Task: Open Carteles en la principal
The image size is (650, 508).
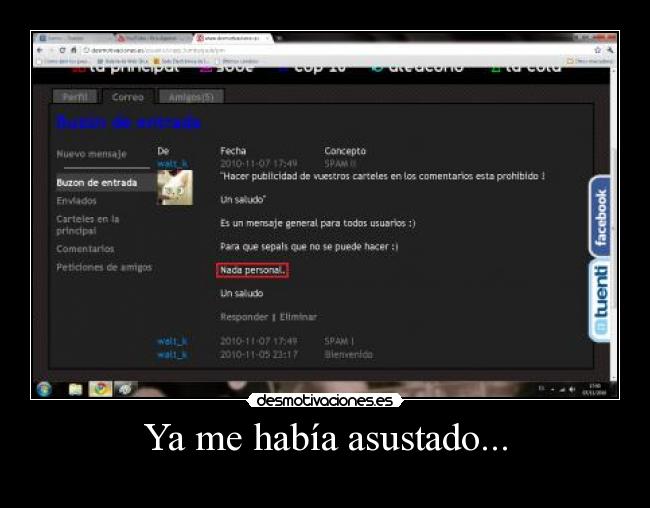Action: click(x=88, y=225)
